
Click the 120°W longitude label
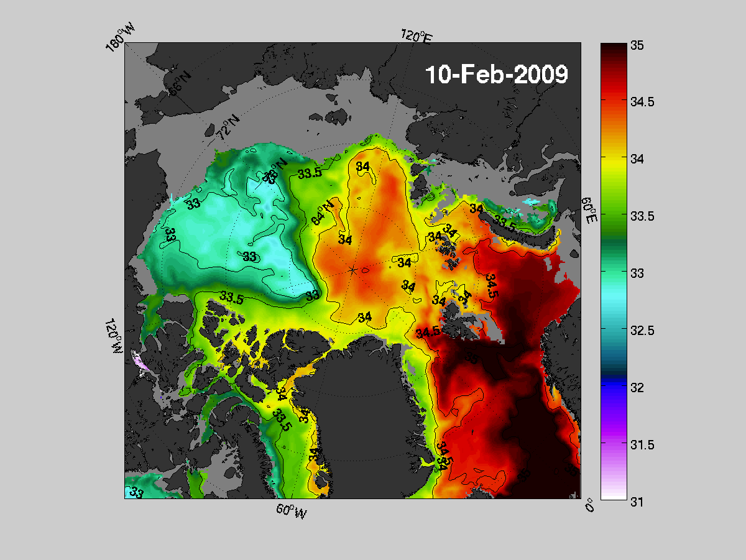pyautogui.click(x=114, y=337)
